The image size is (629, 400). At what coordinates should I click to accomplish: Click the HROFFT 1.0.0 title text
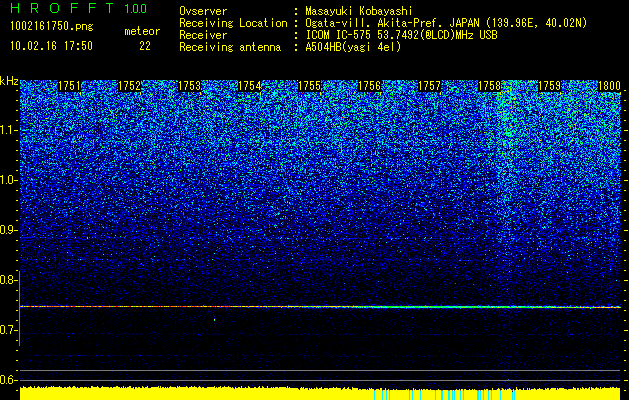[79, 8]
